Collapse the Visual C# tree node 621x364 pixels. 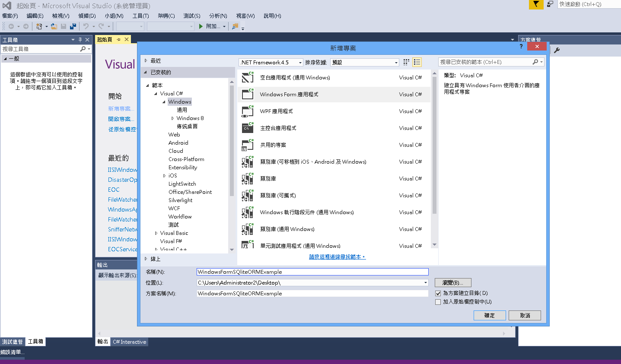click(156, 94)
